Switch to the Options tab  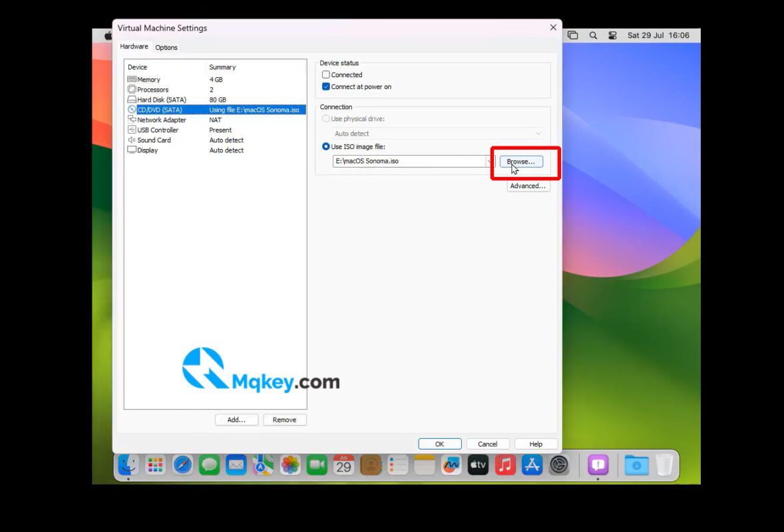pyautogui.click(x=166, y=47)
